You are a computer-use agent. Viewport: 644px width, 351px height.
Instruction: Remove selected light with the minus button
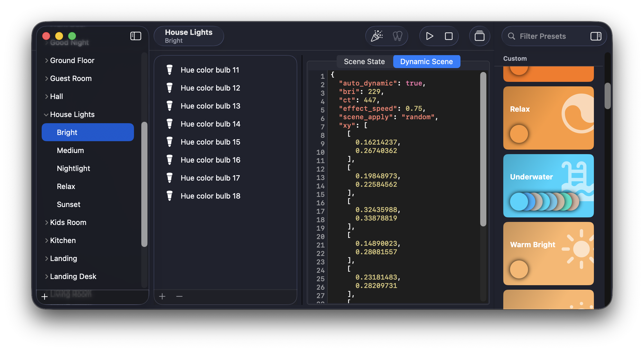179,296
